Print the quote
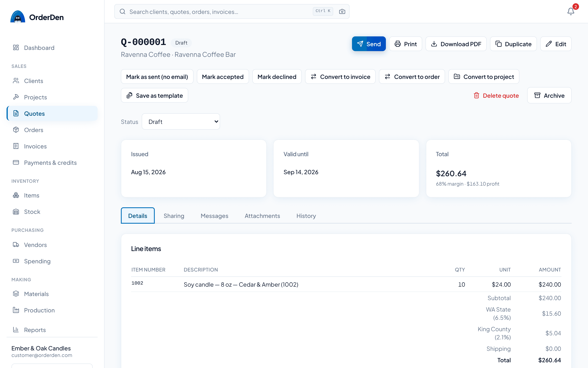 [x=405, y=44]
